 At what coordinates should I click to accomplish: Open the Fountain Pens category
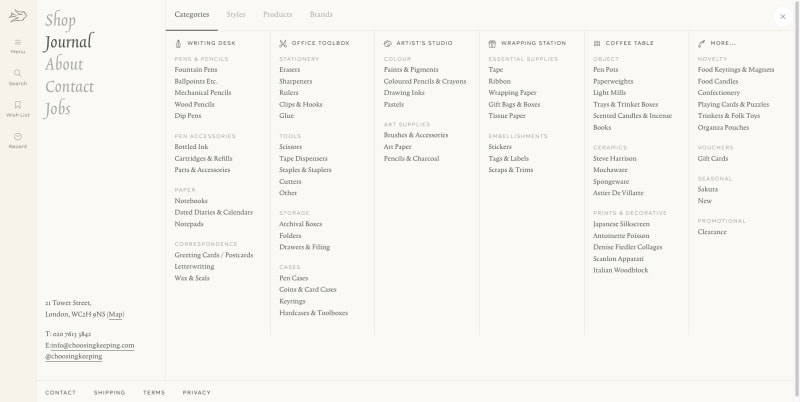(x=196, y=69)
